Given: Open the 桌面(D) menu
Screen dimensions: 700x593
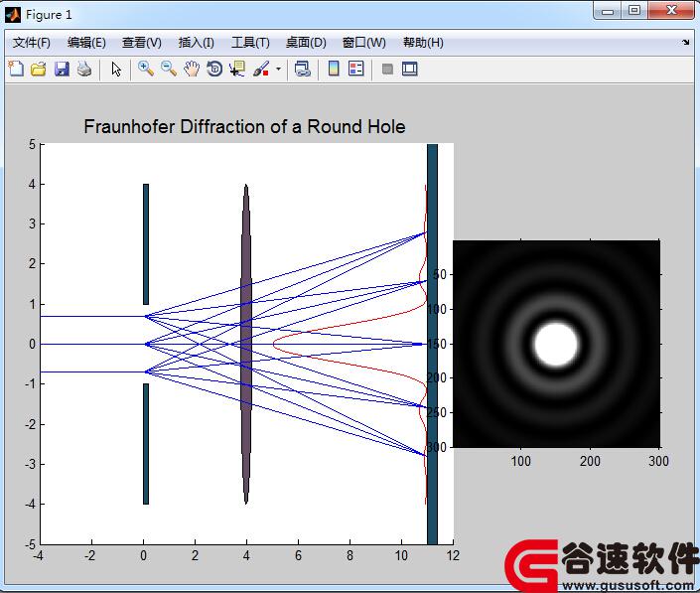Looking at the screenshot, I should (306, 43).
